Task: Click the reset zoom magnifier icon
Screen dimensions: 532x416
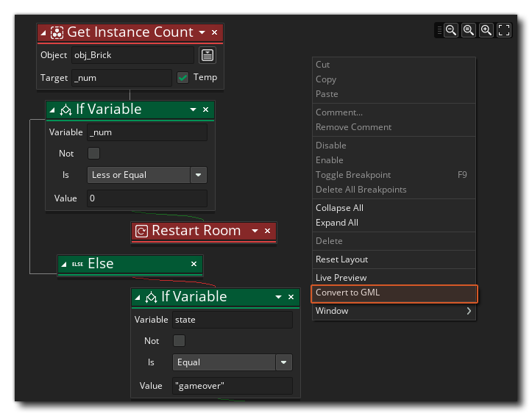Action: [x=469, y=30]
